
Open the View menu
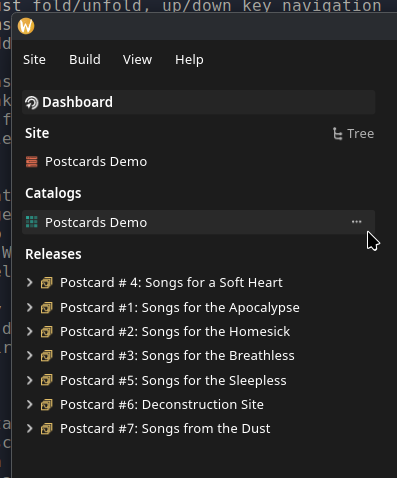(x=137, y=60)
